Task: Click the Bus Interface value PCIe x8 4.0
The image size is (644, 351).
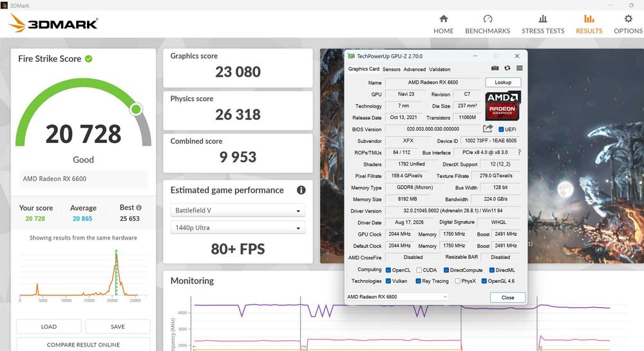Action: click(x=485, y=152)
